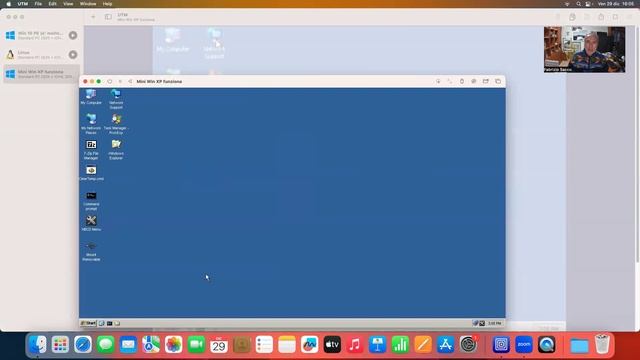Open App Store from the Dock
This screenshot has width=640, height=360.
pyautogui.click(x=445, y=344)
